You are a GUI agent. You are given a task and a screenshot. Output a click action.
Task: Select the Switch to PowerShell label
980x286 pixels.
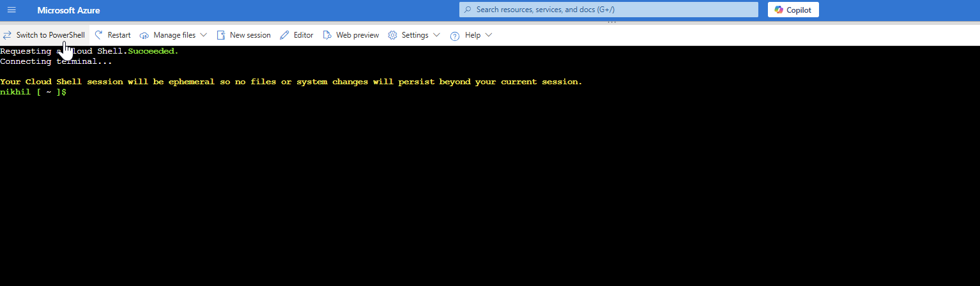pos(50,35)
